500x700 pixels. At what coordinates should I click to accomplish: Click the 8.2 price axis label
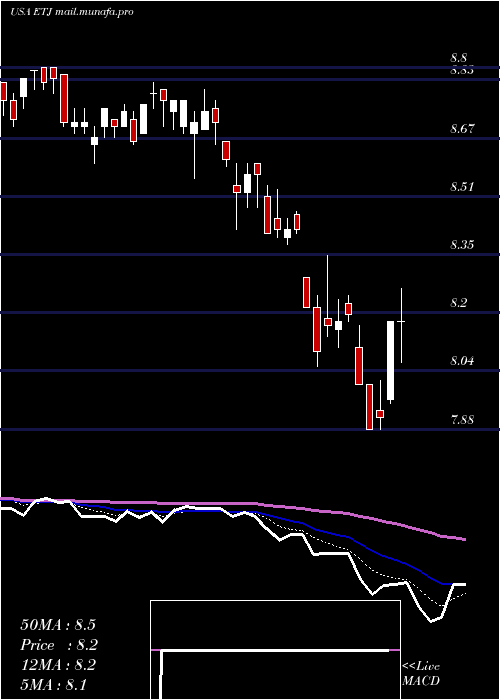click(458, 303)
